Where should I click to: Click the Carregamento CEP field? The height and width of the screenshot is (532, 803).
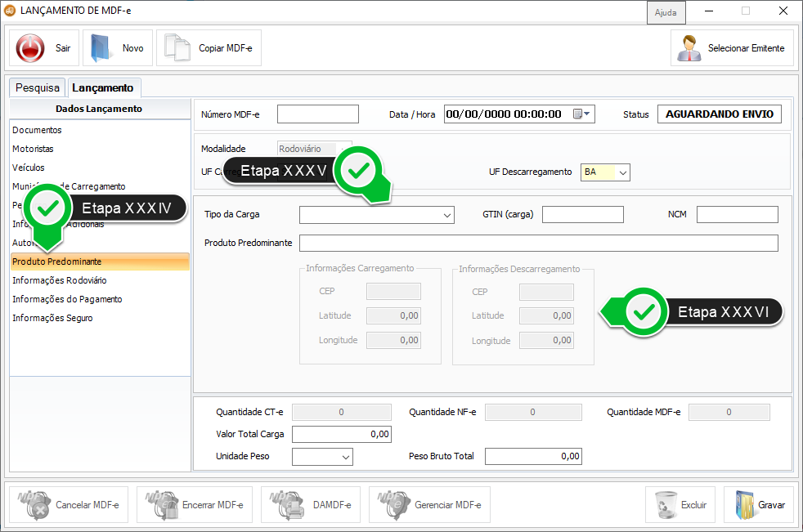point(393,292)
